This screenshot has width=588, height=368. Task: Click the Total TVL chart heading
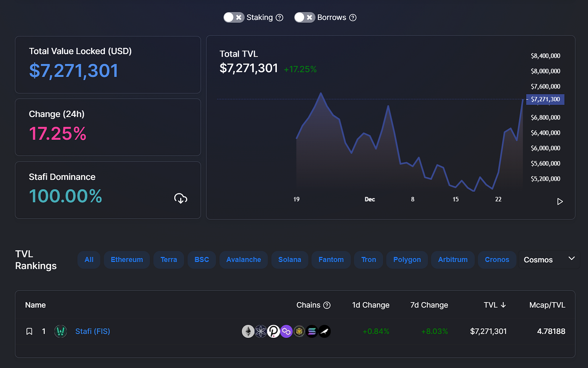click(x=239, y=54)
